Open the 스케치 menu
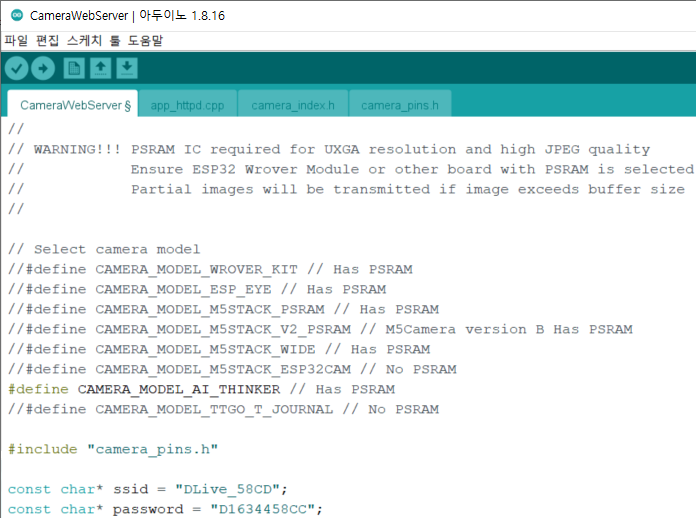Screen dimensions: 696x518 [x=84, y=41]
